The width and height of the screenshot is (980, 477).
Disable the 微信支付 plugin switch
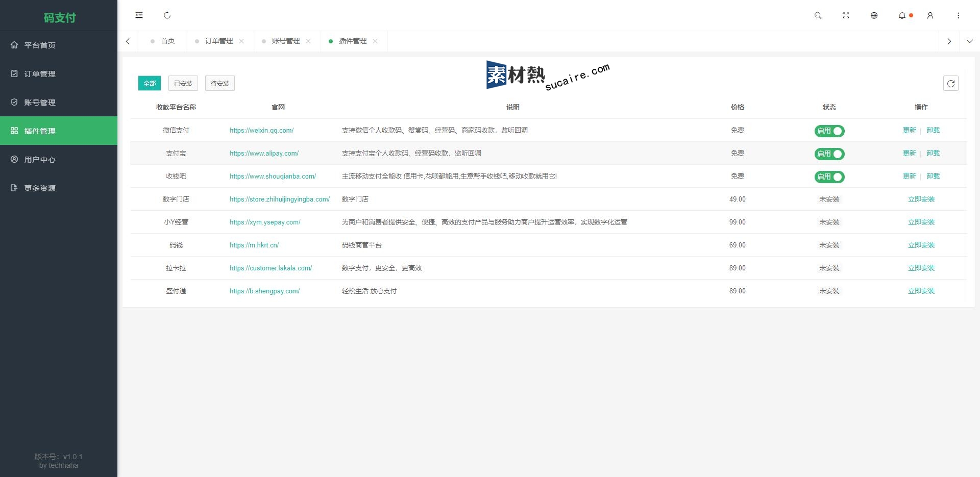829,131
